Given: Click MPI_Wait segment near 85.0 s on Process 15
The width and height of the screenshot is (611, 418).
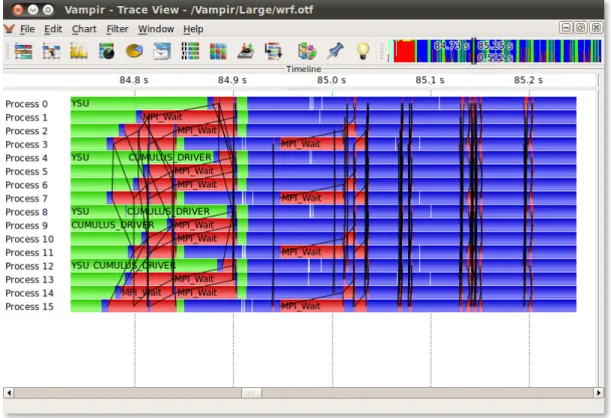Looking at the screenshot, I should [312, 306].
